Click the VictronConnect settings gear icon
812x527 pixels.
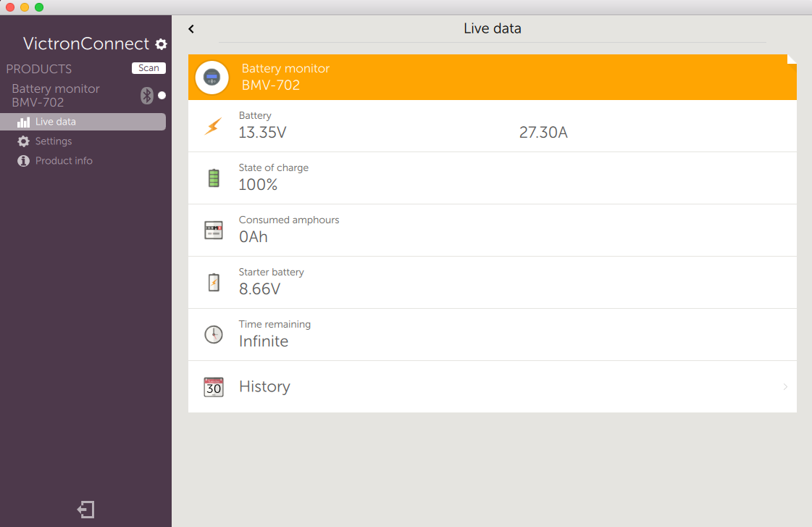[x=161, y=44]
